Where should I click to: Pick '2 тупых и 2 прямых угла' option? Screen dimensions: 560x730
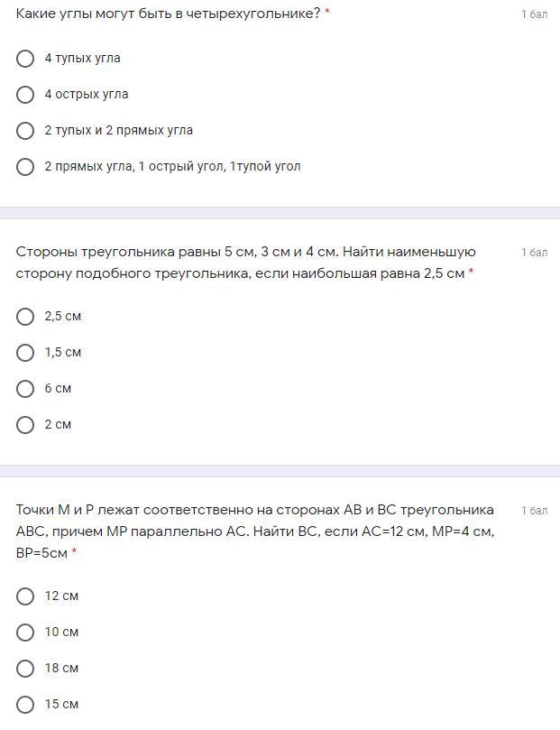click(25, 131)
